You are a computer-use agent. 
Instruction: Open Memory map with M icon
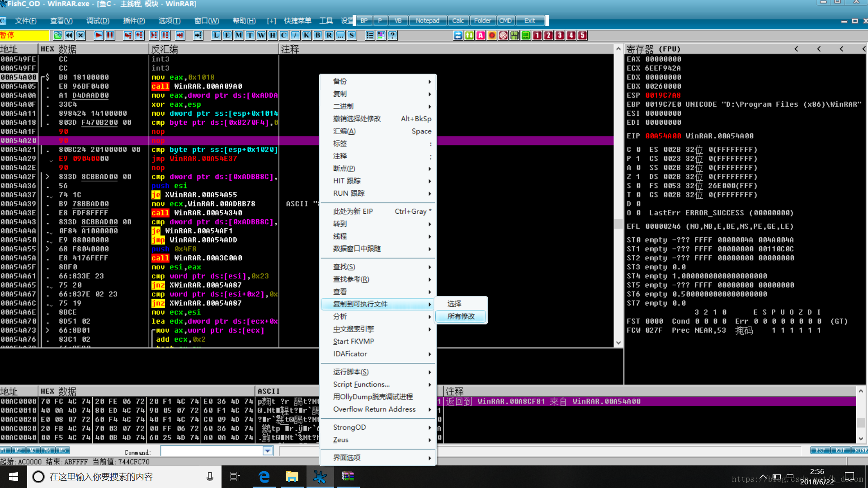[239, 35]
